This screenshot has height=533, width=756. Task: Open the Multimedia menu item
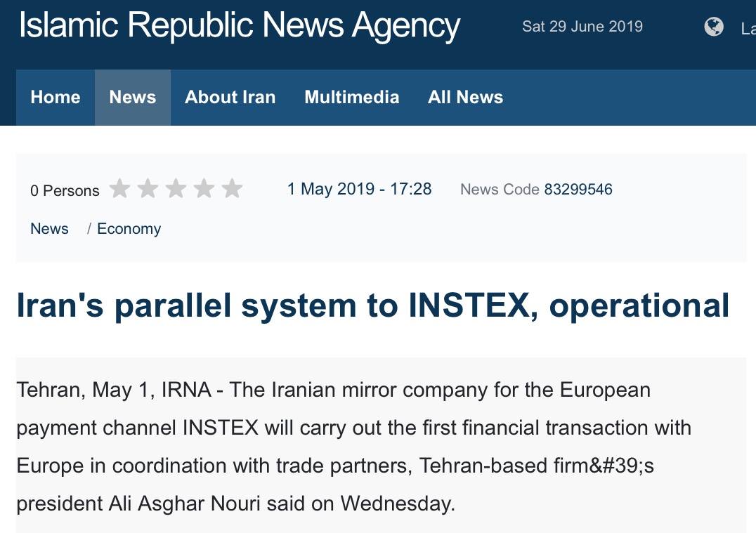[352, 97]
